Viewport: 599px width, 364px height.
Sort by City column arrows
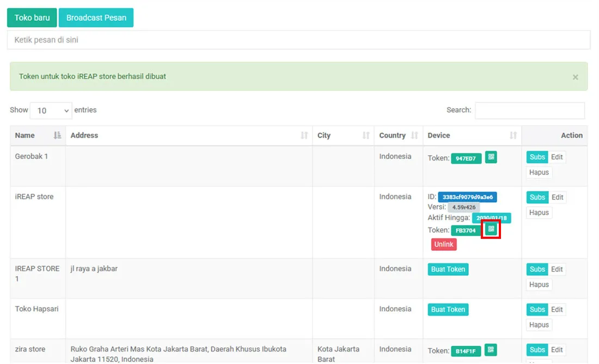(366, 135)
